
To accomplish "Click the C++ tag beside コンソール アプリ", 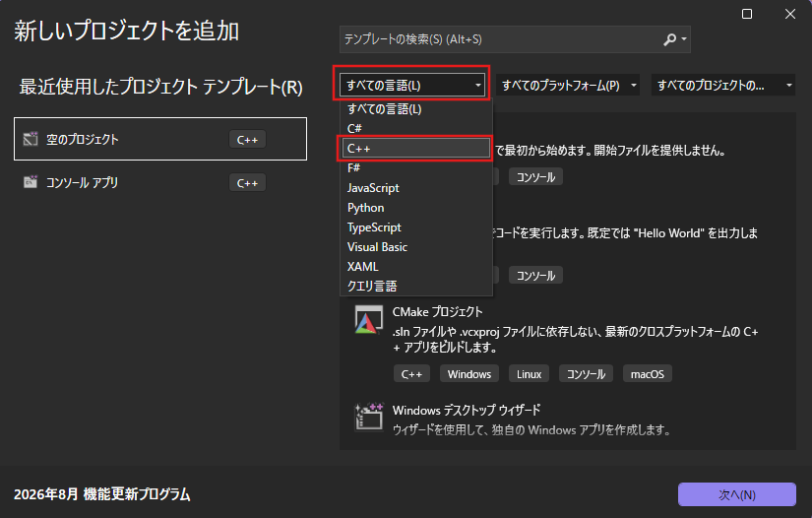I will pyautogui.click(x=247, y=183).
